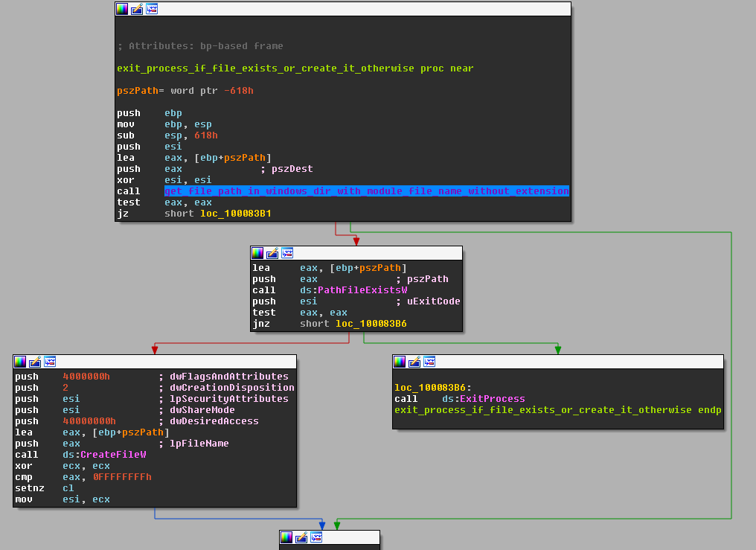This screenshot has width=756, height=550.
Task: Click the ExitProcess import name
Action: 493,399
